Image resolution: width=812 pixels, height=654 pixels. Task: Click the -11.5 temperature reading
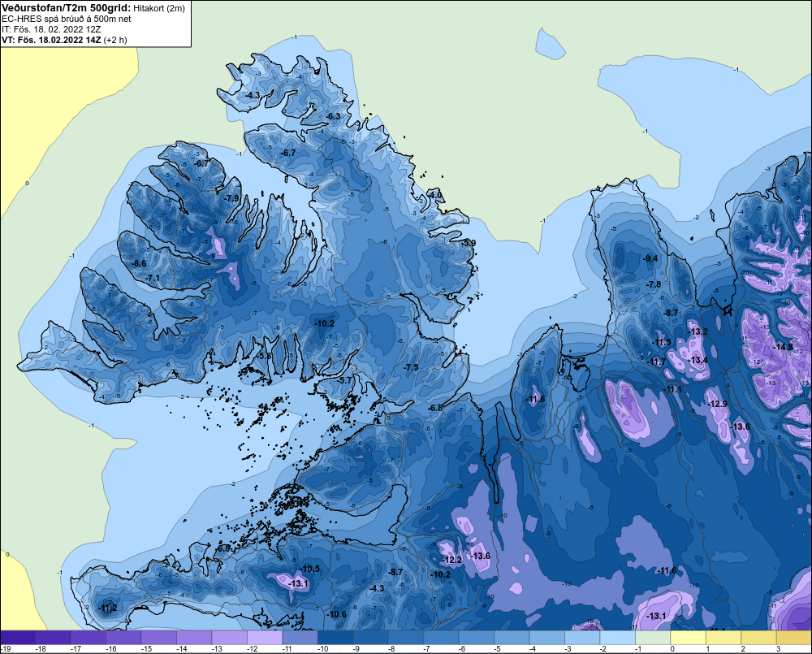click(661, 342)
